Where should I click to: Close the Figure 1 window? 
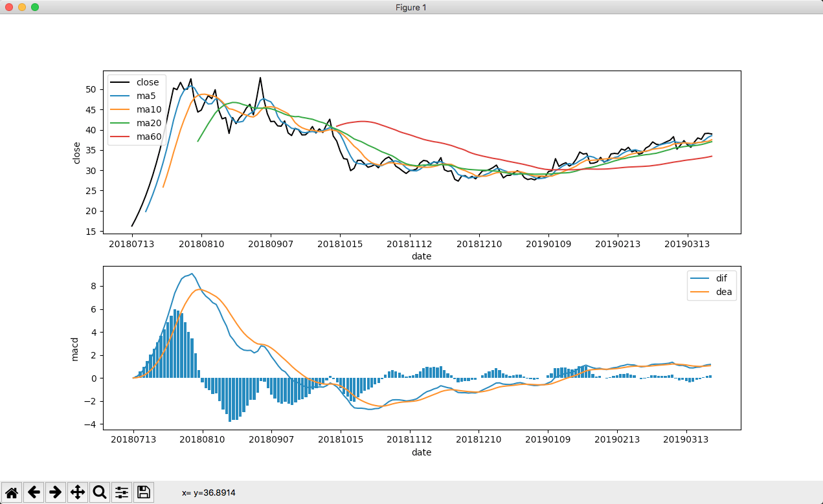(x=8, y=7)
